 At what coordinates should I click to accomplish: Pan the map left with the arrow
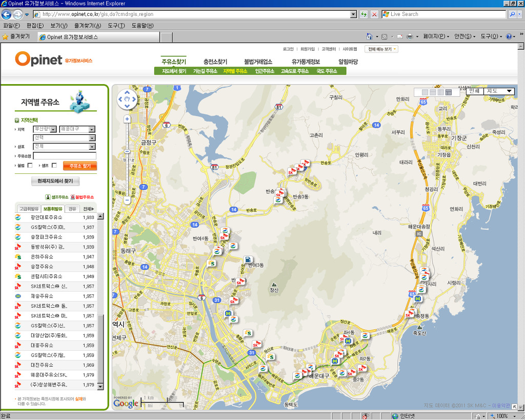[120, 99]
